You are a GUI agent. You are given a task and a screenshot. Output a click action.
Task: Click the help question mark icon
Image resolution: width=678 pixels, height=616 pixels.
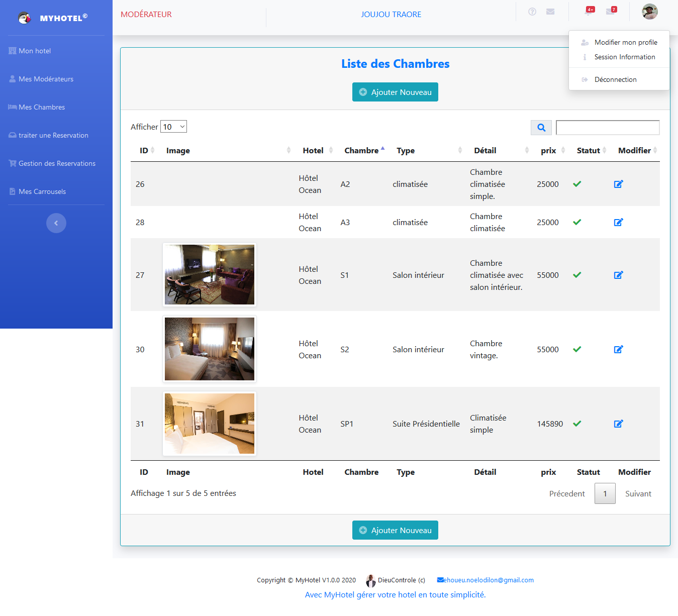click(x=532, y=12)
